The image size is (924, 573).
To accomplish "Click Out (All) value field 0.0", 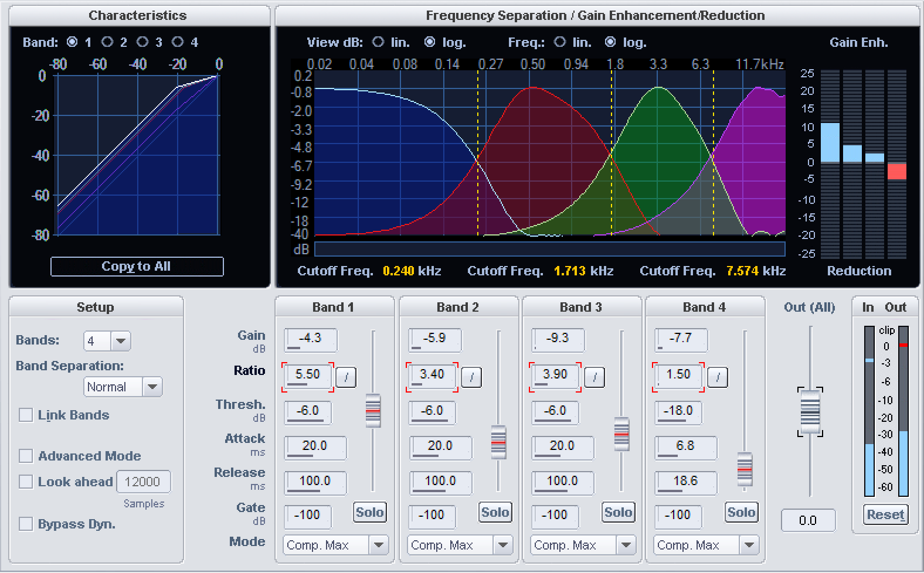I will pos(808,520).
